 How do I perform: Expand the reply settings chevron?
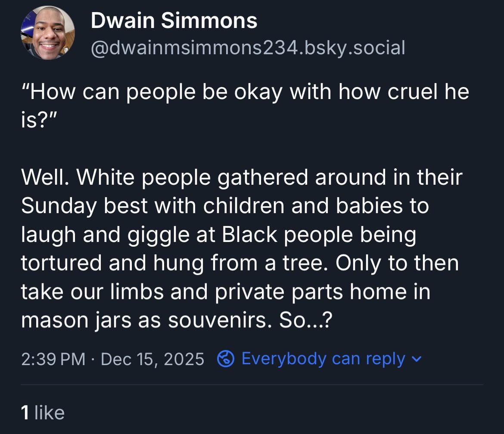[x=417, y=359]
